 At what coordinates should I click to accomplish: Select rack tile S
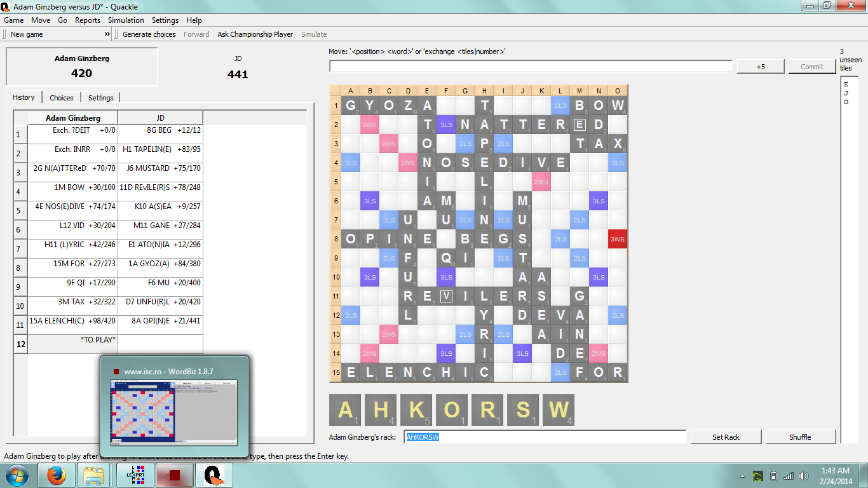(523, 410)
